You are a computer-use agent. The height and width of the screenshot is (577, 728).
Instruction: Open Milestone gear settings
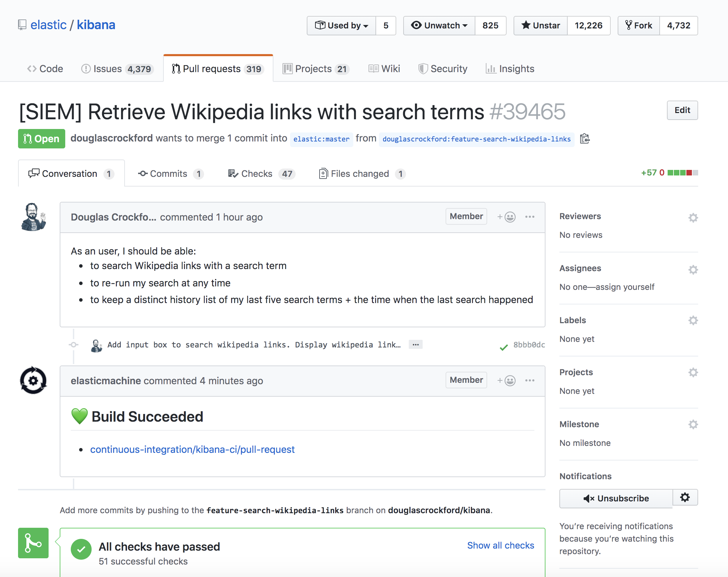[693, 424]
